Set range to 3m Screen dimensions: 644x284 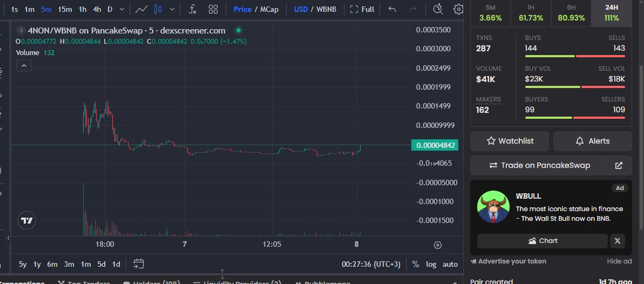[x=69, y=264]
